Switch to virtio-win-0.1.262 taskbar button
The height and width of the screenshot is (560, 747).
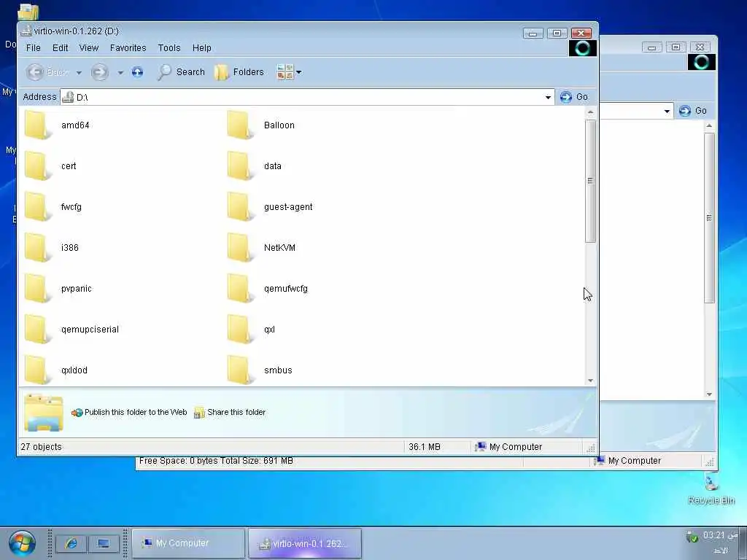[305, 543]
